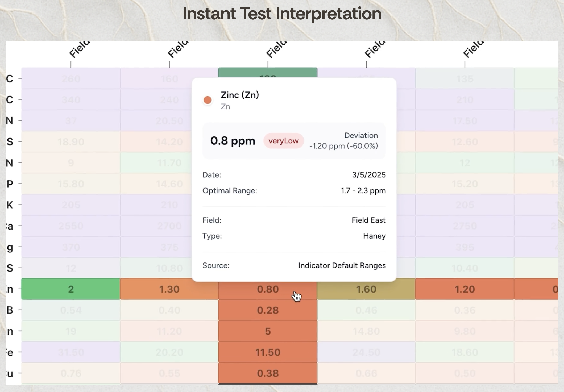This screenshot has width=564, height=392.
Task: Click the faded cell showing 18.90
Action: (71, 142)
